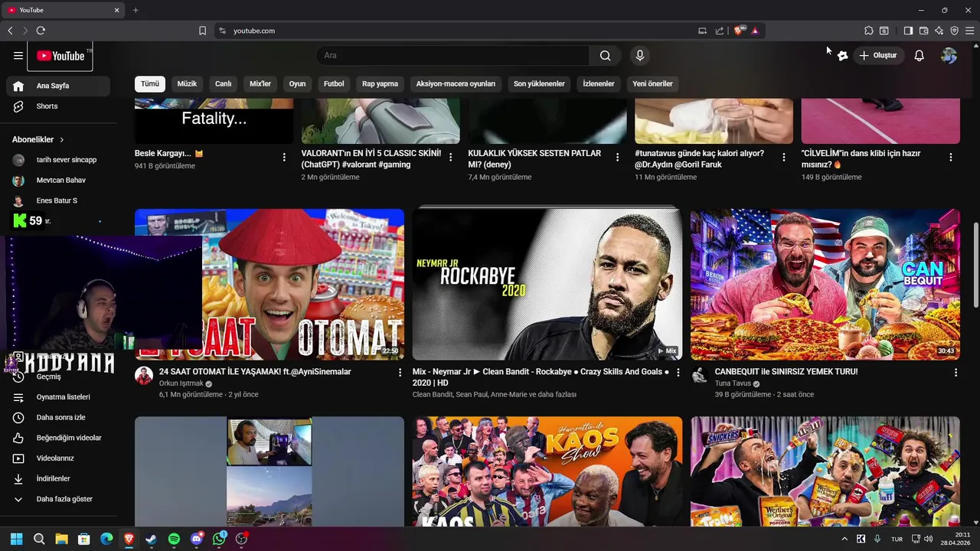Open the CANBEQUIT yemek turu thumbnail
Image resolution: width=980 pixels, height=551 pixels.
(x=825, y=284)
